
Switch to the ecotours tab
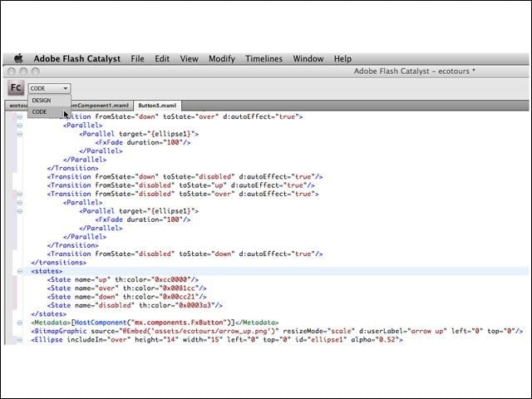coord(17,106)
